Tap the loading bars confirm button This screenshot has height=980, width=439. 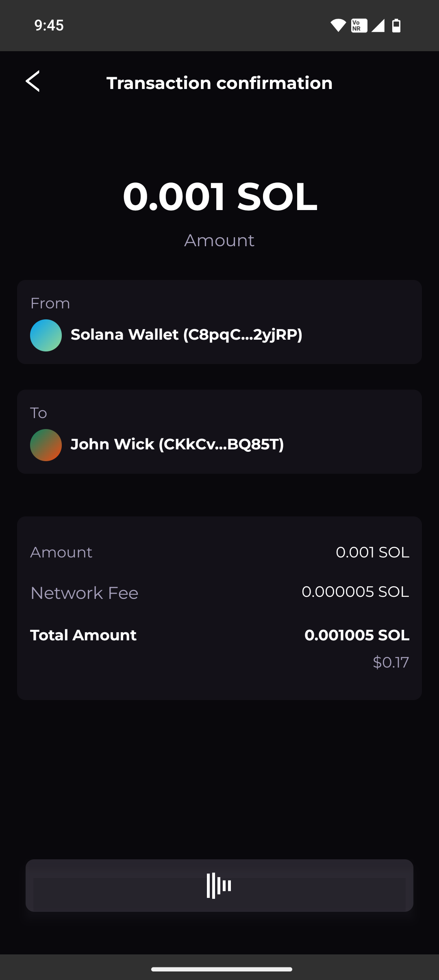click(219, 885)
